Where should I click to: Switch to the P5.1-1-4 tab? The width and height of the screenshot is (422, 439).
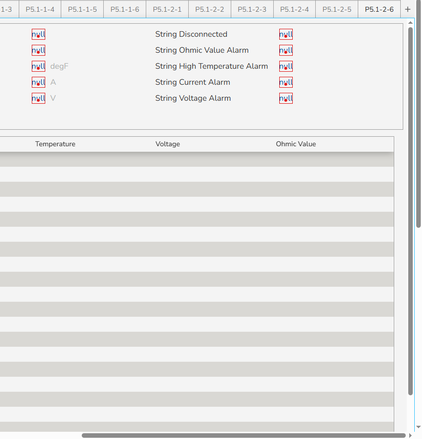40,9
